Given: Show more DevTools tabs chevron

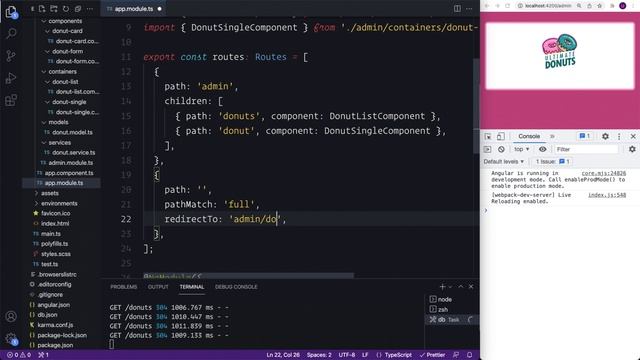Looking at the screenshot, I should [552, 136].
